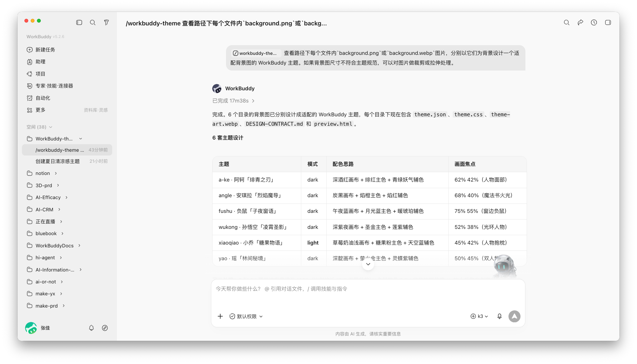Open the 默认权限 permissions dropdown
The width and height of the screenshot is (637, 364).
coord(246,316)
